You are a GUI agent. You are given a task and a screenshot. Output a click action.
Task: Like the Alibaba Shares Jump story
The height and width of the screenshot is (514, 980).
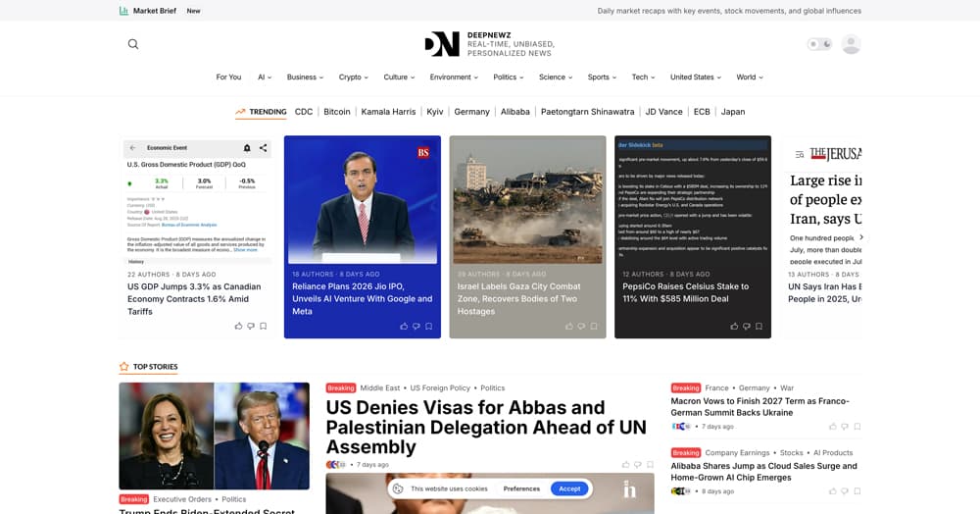pyautogui.click(x=832, y=491)
